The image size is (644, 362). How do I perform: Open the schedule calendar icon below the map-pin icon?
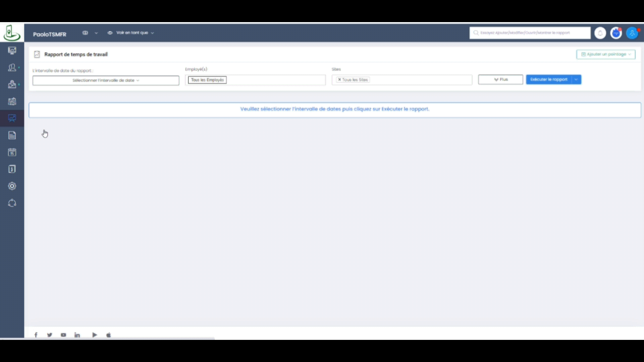point(12,101)
